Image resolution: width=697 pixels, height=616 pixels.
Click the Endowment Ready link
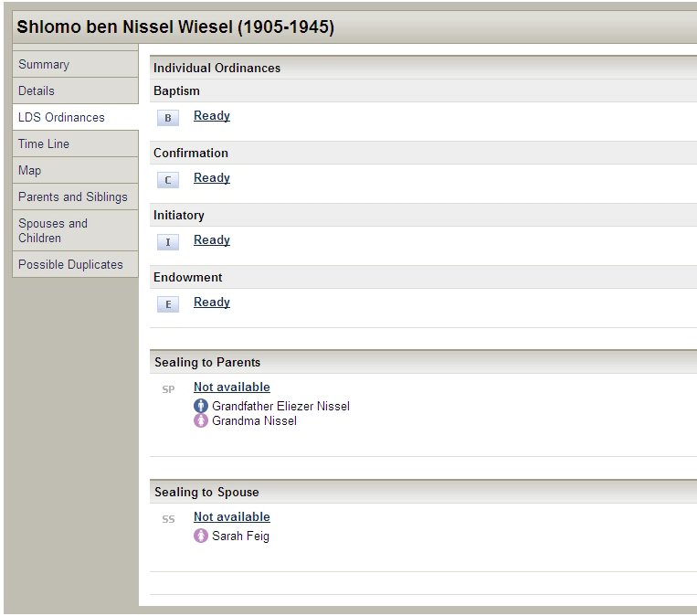point(212,303)
